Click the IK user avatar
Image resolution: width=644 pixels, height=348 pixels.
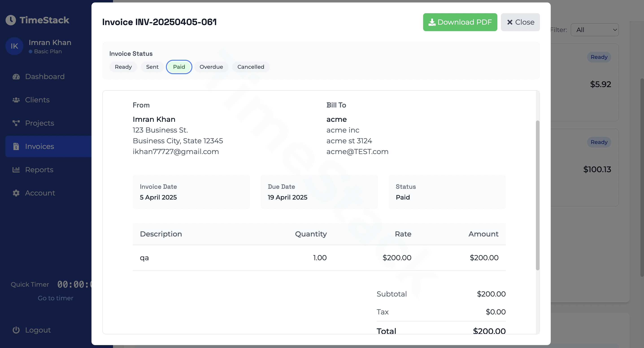(x=14, y=46)
